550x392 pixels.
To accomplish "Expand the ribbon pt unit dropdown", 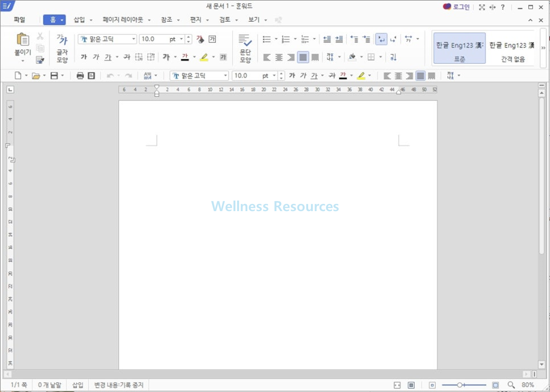I will click(x=181, y=39).
